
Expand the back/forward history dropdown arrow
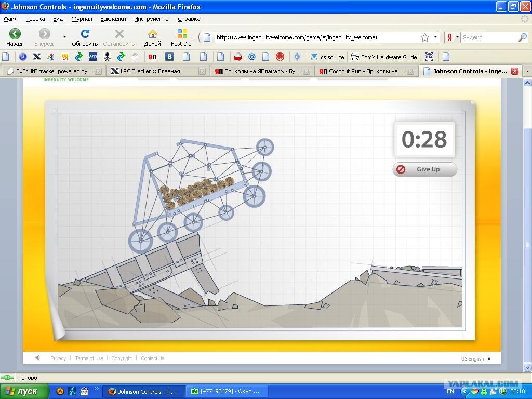click(64, 37)
